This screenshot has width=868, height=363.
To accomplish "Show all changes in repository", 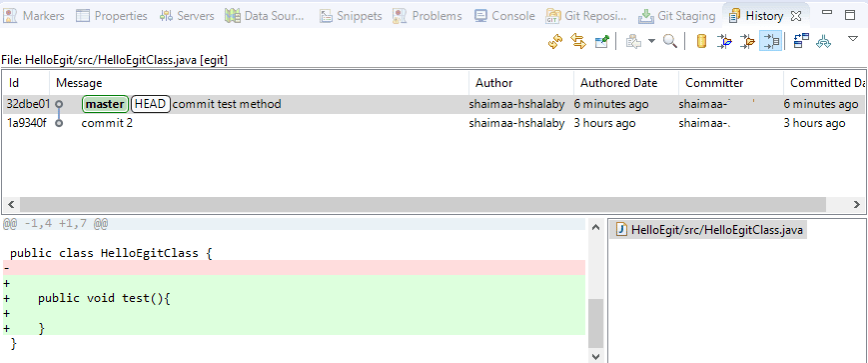I will 701,41.
